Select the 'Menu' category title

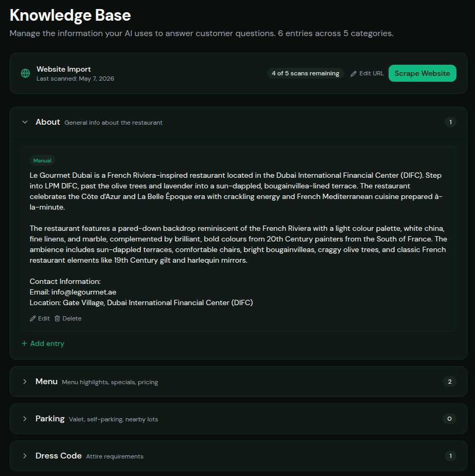tap(47, 382)
